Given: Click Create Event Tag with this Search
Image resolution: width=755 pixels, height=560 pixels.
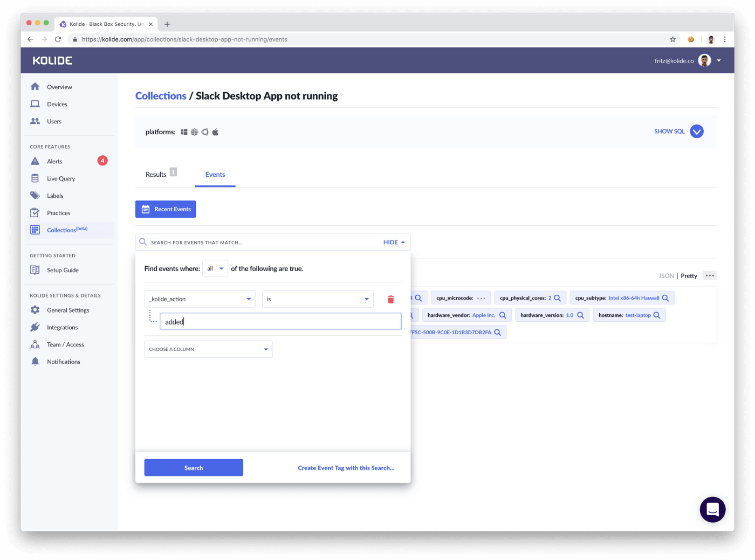Looking at the screenshot, I should point(346,467).
